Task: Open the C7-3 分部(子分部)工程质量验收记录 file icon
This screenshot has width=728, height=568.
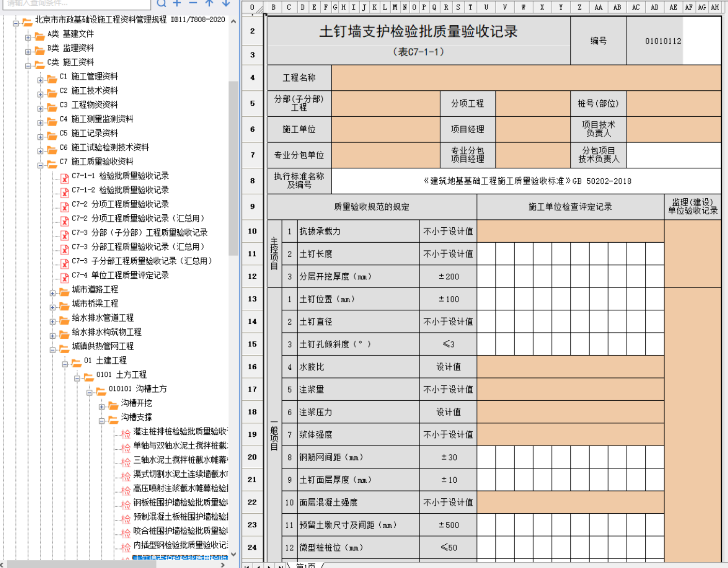Action: (x=65, y=235)
